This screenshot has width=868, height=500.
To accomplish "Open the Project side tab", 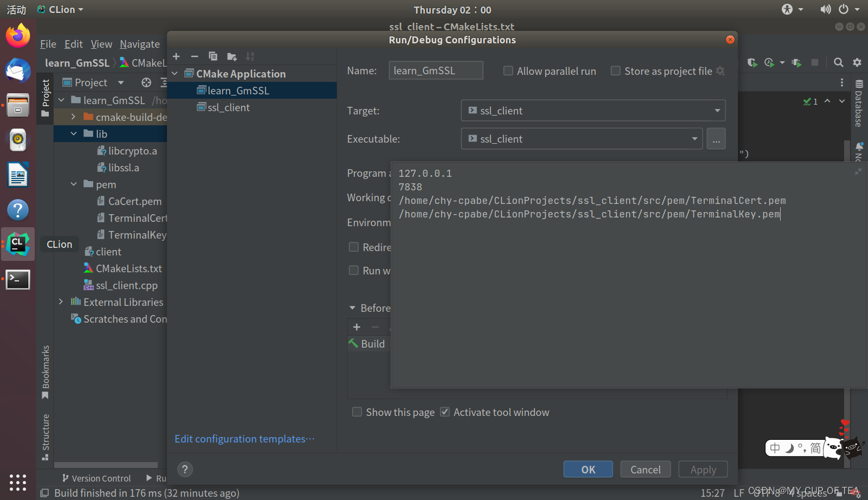I will [46, 98].
